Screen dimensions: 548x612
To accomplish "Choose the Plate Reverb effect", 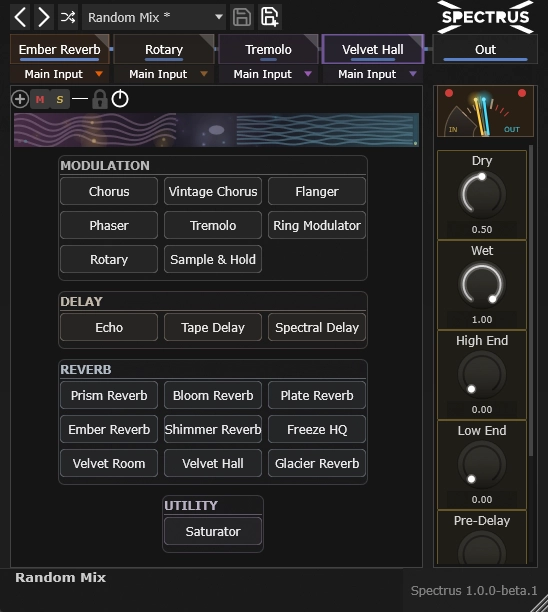I will (x=317, y=395).
